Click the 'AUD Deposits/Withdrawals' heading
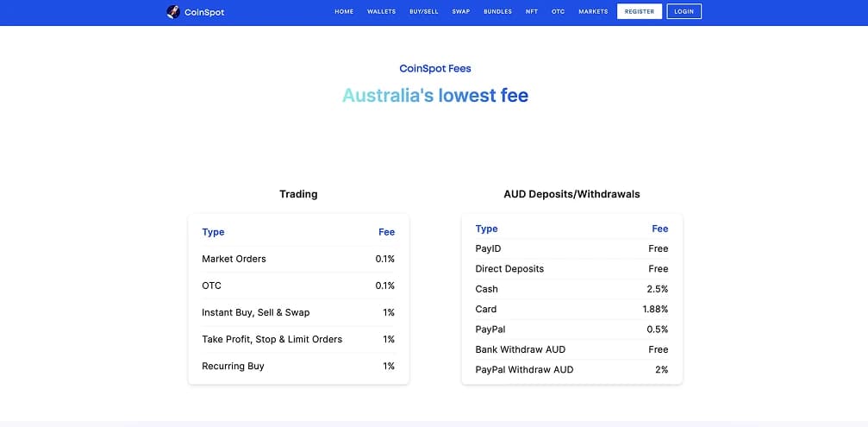 pos(571,194)
